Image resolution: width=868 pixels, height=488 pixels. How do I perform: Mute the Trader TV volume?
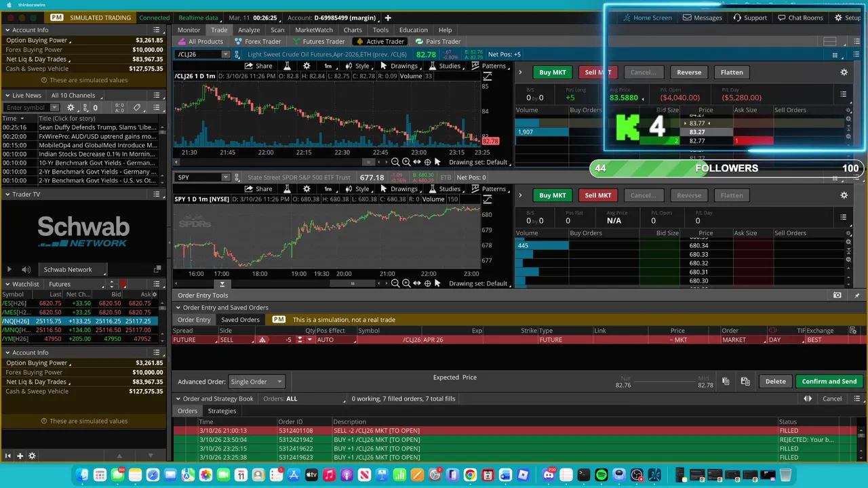click(x=26, y=270)
